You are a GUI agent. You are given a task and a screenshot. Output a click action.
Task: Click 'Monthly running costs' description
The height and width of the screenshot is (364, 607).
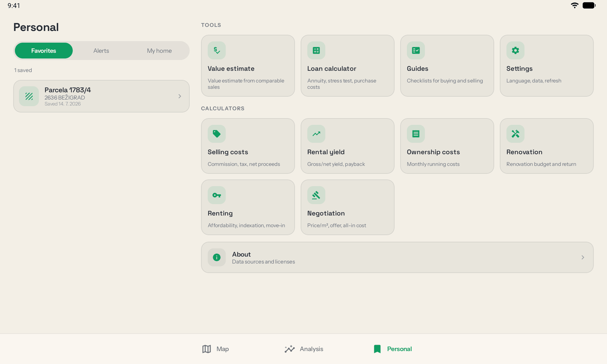tap(433, 164)
